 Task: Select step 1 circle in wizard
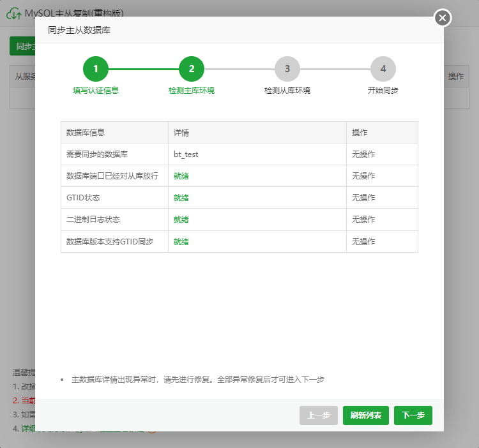point(96,69)
